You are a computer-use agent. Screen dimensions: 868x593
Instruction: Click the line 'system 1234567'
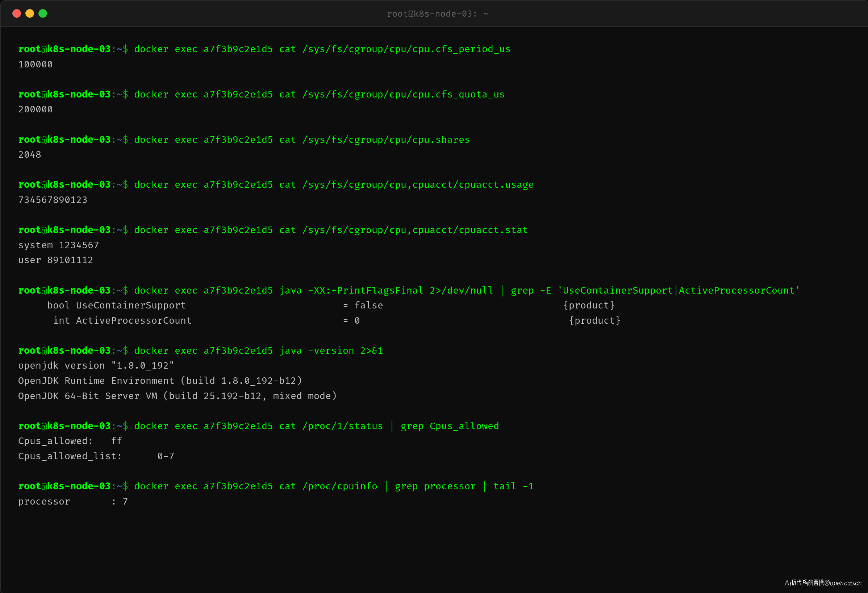coord(59,245)
